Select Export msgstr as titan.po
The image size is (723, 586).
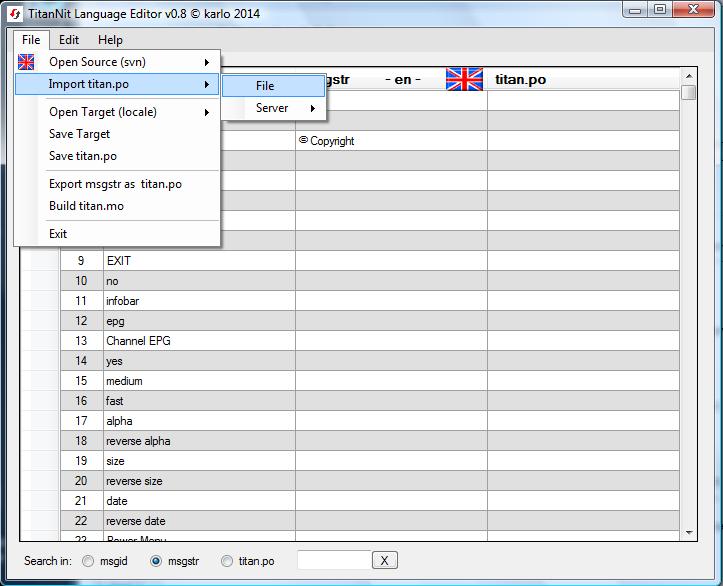115,184
